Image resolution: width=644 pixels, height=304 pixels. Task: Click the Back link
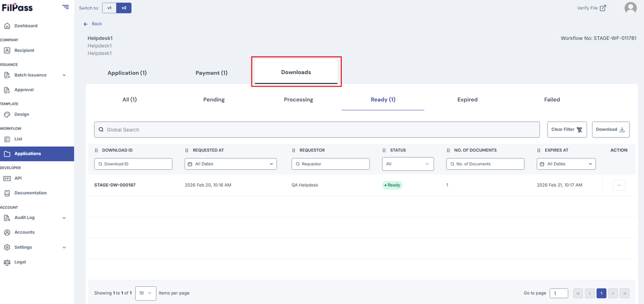93,24
